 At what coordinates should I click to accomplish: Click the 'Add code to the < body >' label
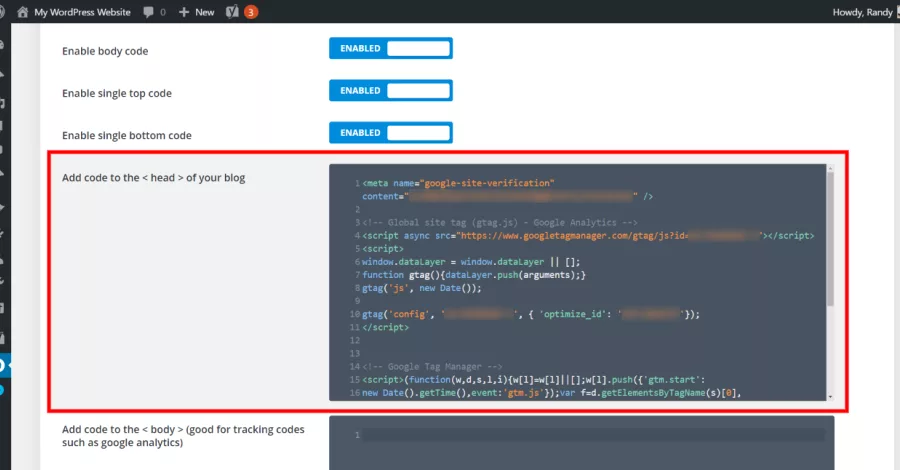point(183,436)
